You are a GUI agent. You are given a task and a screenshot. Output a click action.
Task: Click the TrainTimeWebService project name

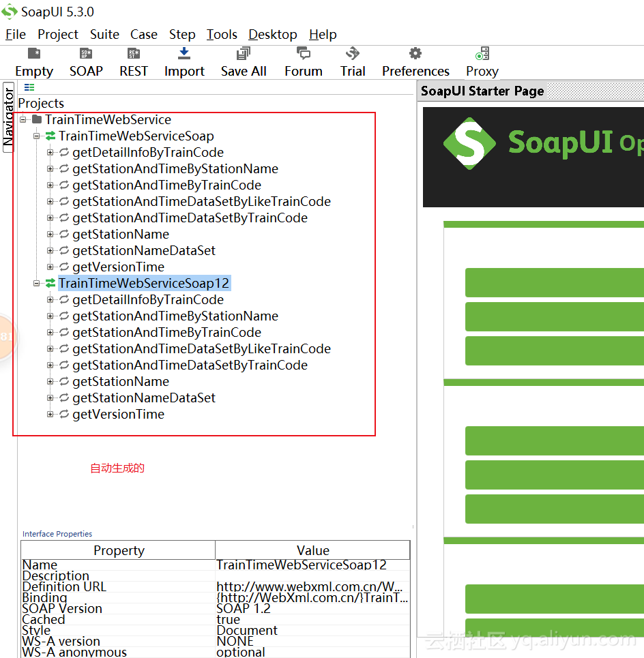108,119
